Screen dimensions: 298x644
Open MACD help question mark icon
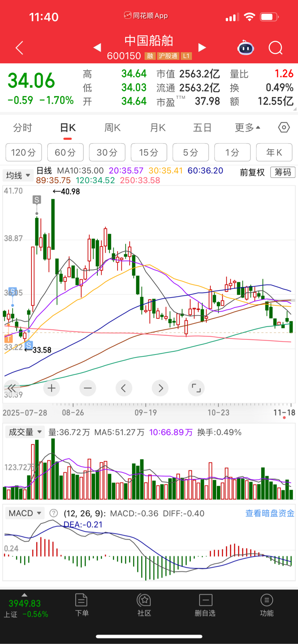54,513
